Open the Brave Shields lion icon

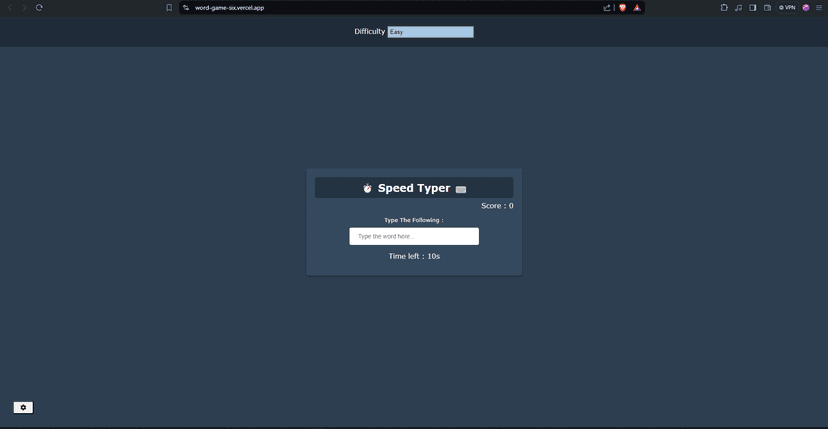(623, 7)
